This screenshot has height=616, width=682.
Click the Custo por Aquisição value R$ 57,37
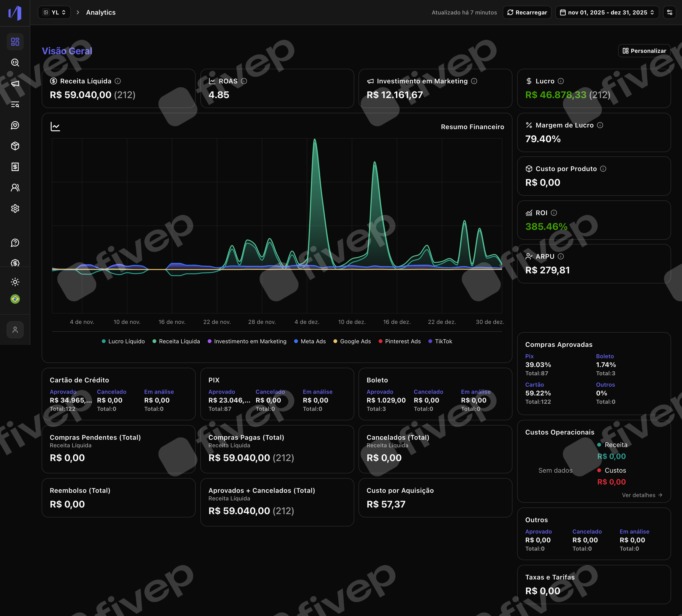tap(386, 504)
